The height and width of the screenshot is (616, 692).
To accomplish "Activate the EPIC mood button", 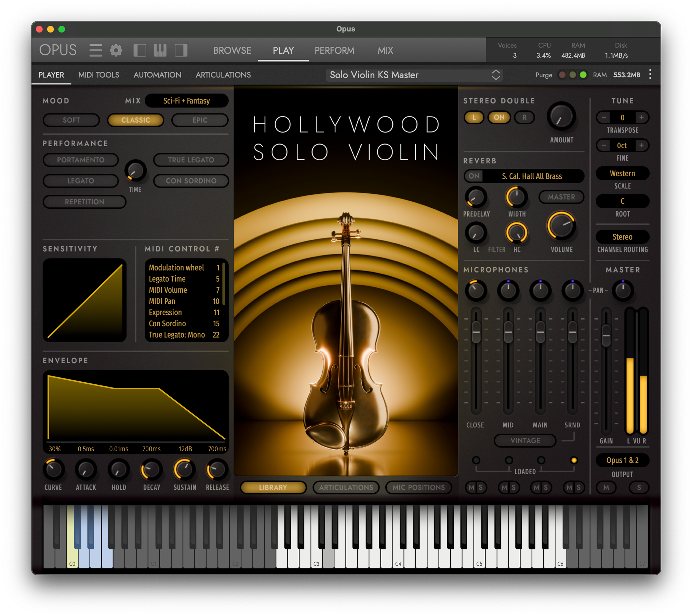I will point(200,120).
